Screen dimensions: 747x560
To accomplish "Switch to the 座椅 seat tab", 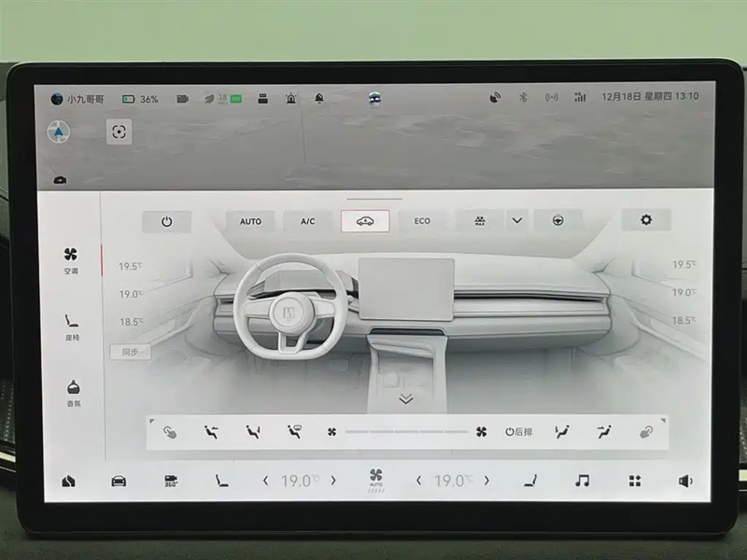I will click(72, 326).
